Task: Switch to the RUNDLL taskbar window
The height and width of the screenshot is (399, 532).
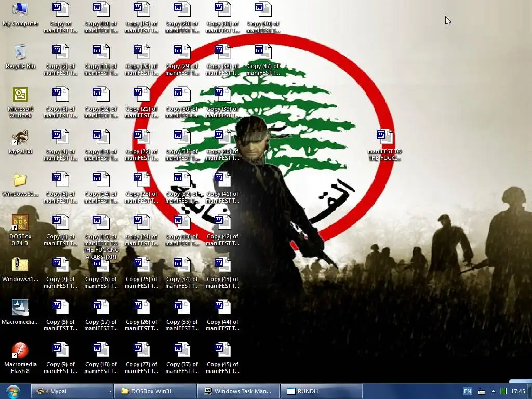Action: coord(322,391)
